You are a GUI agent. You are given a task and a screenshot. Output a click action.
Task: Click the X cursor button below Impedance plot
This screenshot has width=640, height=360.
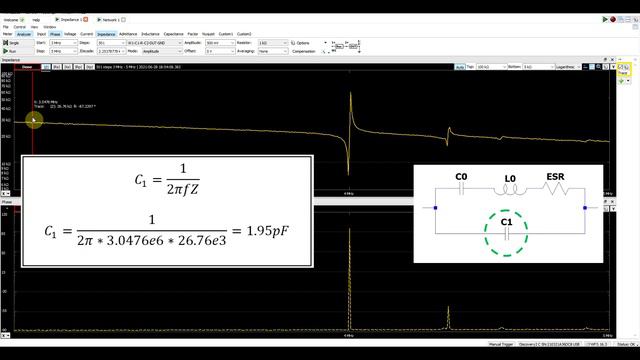point(5,193)
